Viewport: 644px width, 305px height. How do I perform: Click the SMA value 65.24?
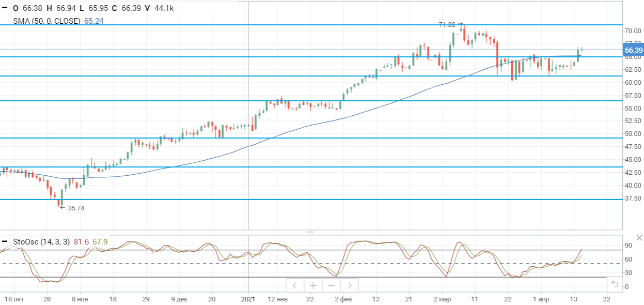pyautogui.click(x=93, y=21)
